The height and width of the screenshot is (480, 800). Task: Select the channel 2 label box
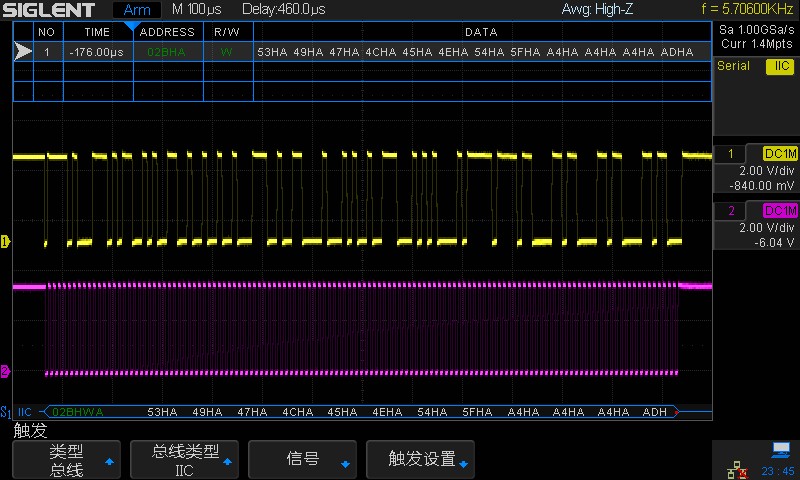click(x=731, y=211)
